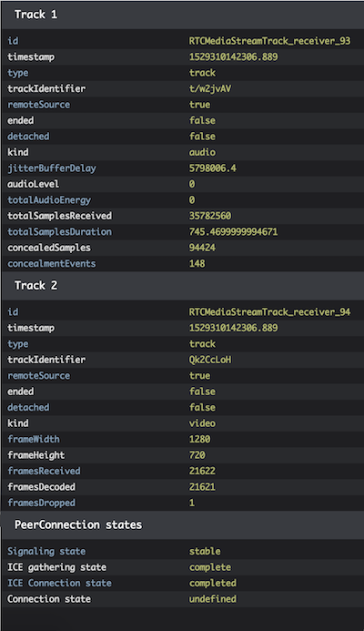Click the framesReceived stat label
Viewport: 364px width, 631px height.
tap(44, 471)
